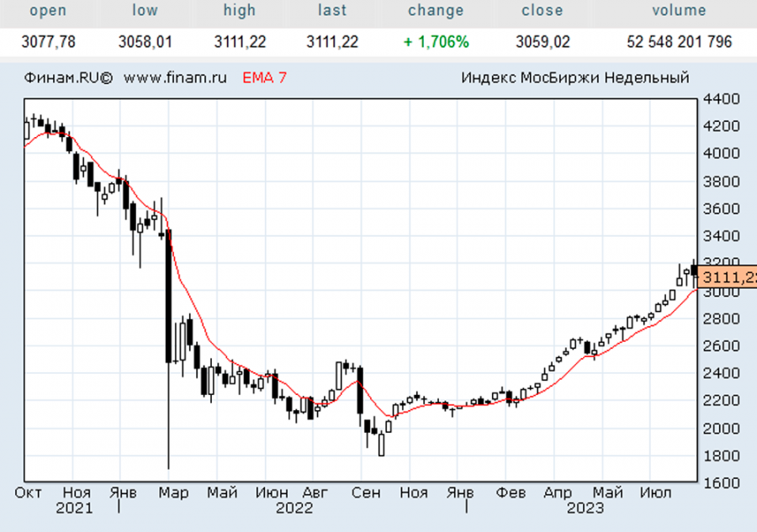Click the Сен month label on time axis
Viewport: 757px width, 532px height.
click(x=366, y=492)
